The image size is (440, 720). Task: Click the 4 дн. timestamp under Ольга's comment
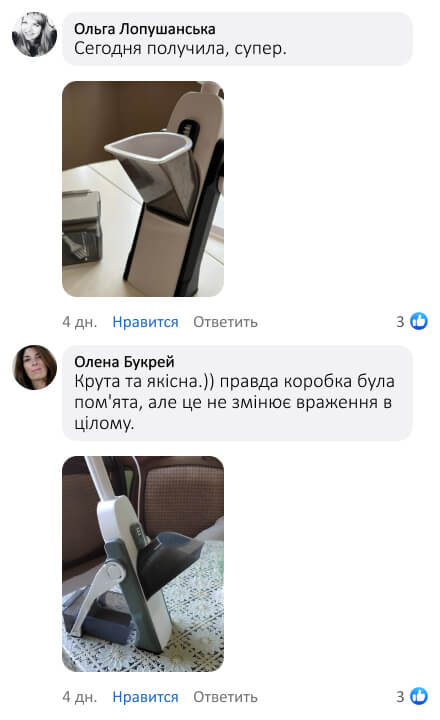click(79, 322)
